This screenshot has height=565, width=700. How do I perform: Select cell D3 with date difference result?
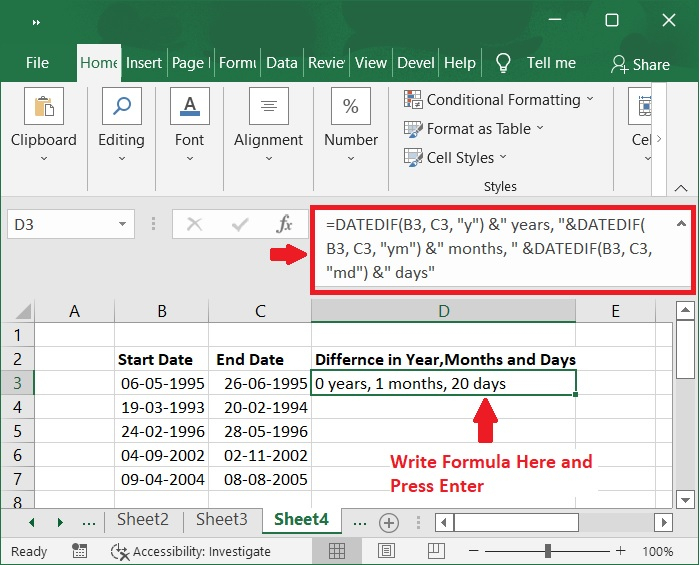(443, 383)
